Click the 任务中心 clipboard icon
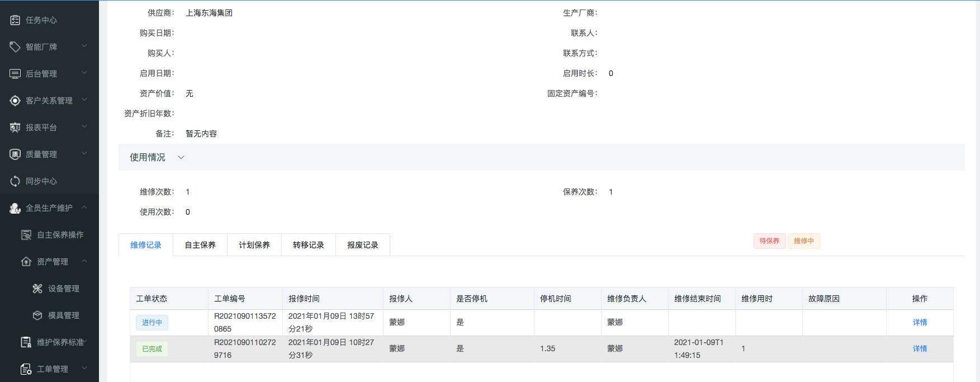The height and width of the screenshot is (382, 980). coord(15,20)
